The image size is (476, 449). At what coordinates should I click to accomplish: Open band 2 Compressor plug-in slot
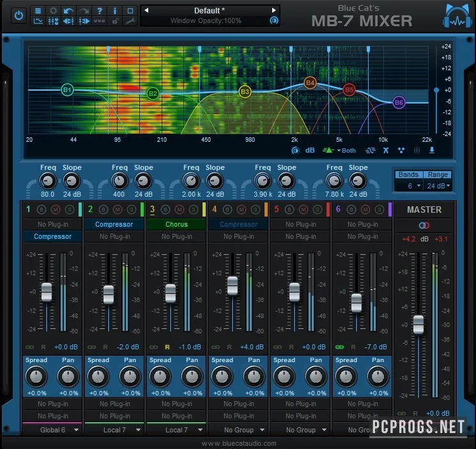pos(114,225)
